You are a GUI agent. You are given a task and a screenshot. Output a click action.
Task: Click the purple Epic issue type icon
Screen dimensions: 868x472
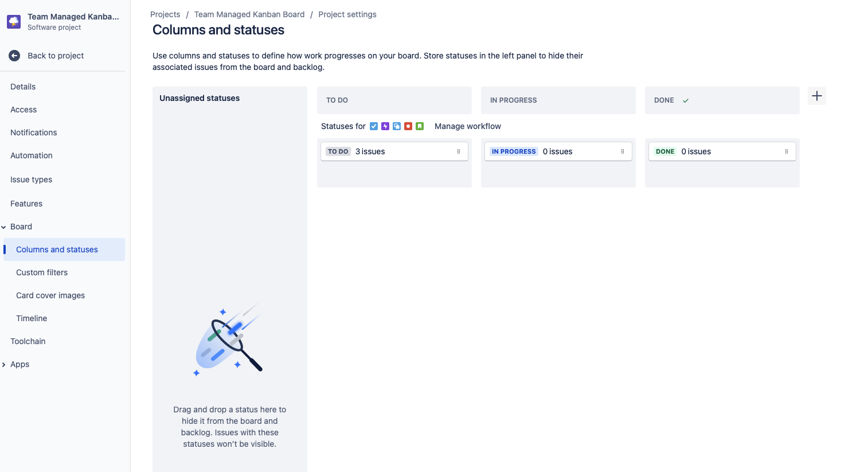click(x=385, y=126)
